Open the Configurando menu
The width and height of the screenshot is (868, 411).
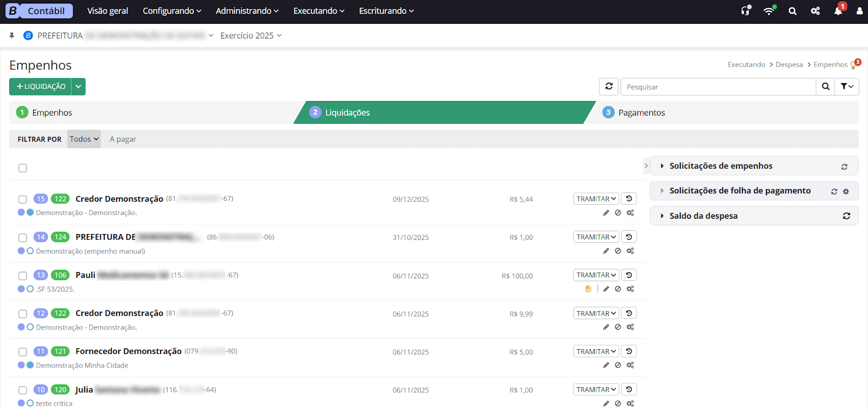171,11
